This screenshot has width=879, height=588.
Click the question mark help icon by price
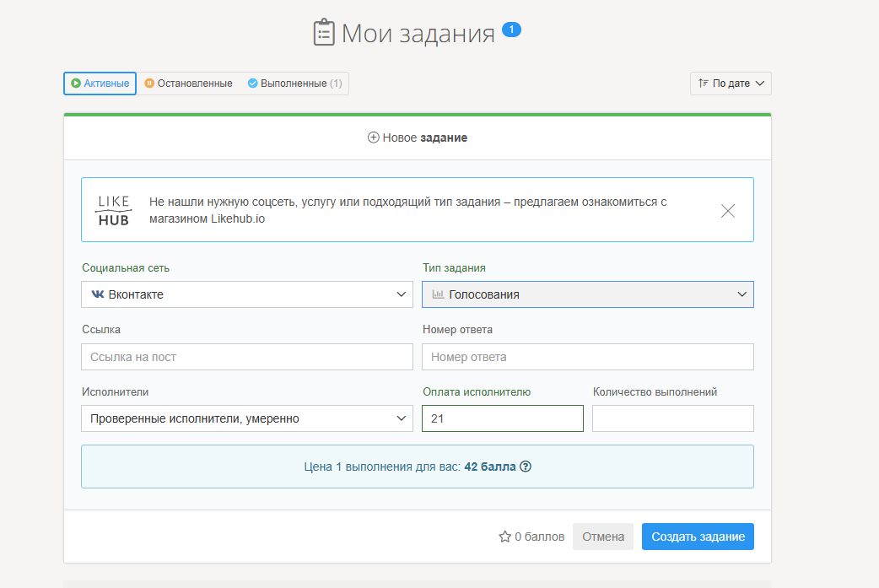coord(526,467)
